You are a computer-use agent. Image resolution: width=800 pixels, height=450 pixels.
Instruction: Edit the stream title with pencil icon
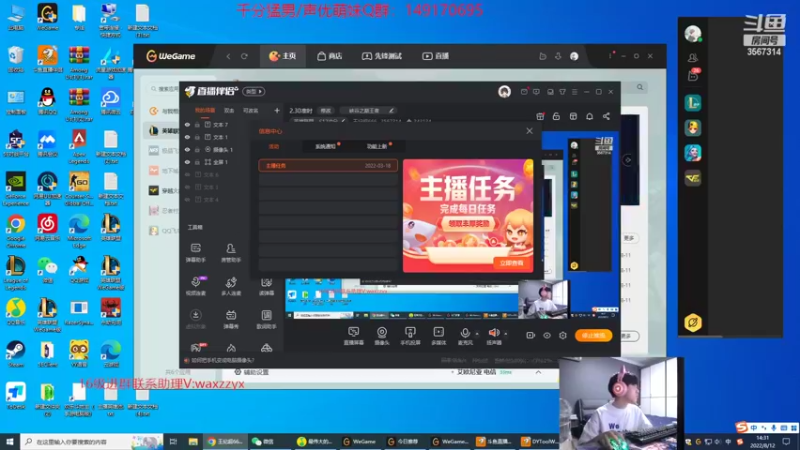coord(391,110)
